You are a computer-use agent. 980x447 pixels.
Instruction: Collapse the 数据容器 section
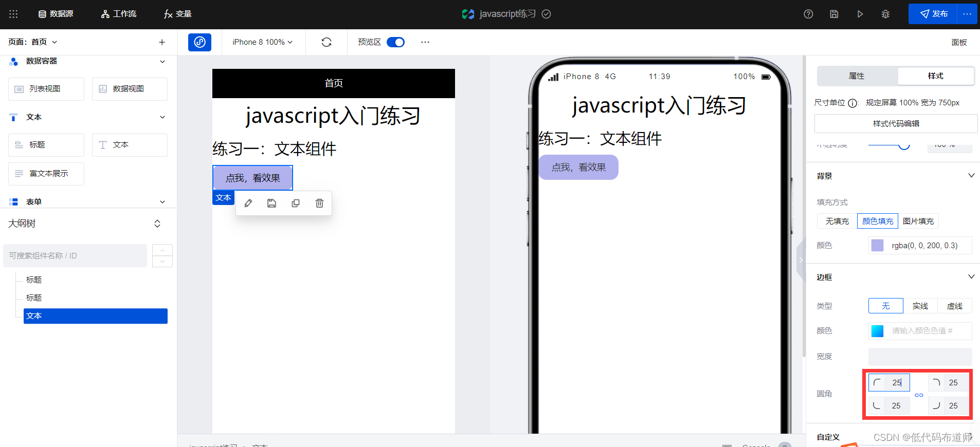click(x=162, y=62)
